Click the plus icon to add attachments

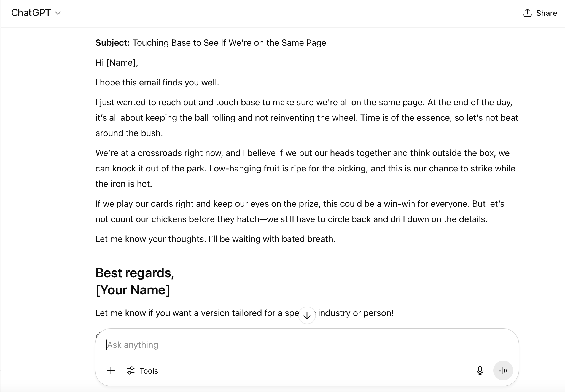[x=111, y=370]
